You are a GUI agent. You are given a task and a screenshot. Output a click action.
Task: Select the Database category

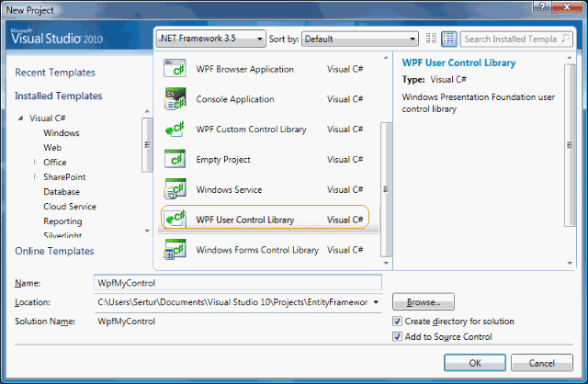click(62, 192)
